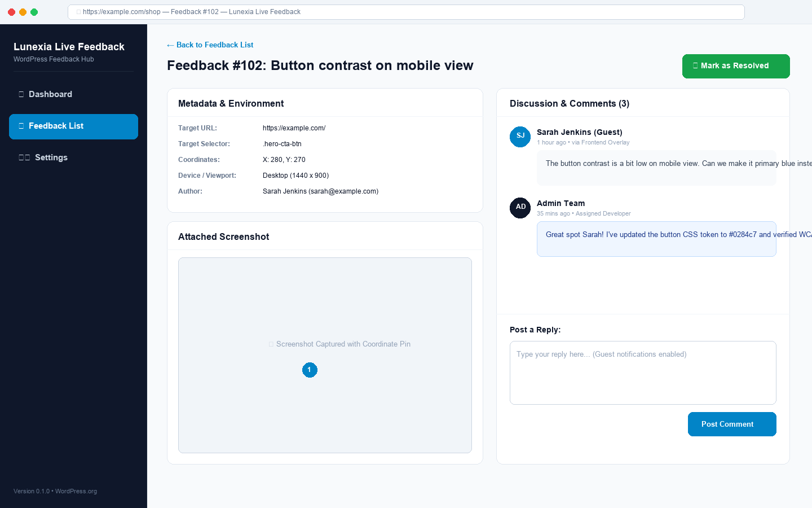Click the Feedback List icon
Viewport: 812px width, 508px height.
point(21,126)
